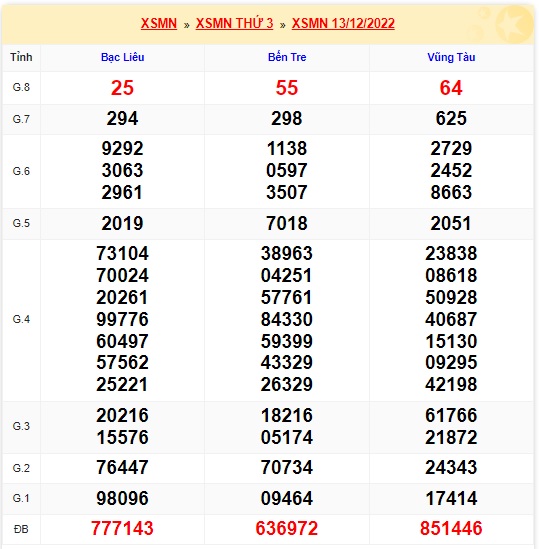539x549 pixels.
Task: Click G.6 value 2729
Action: click(x=451, y=148)
